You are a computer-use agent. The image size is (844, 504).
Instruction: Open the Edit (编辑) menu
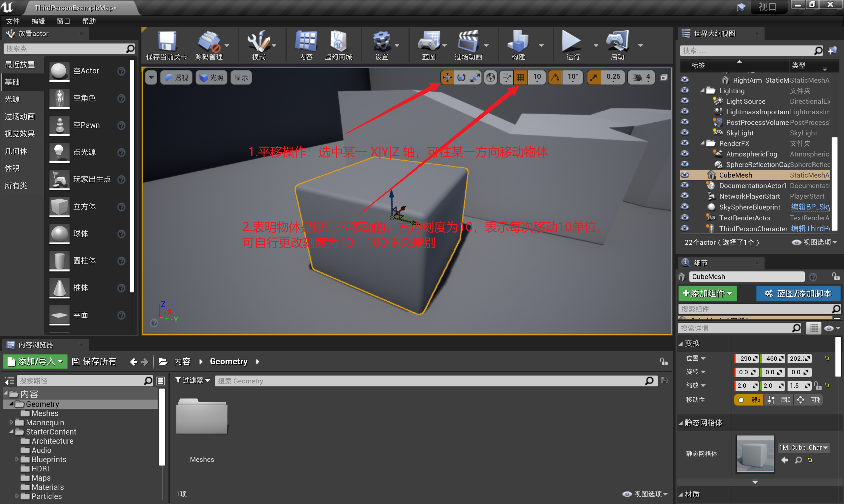click(38, 21)
